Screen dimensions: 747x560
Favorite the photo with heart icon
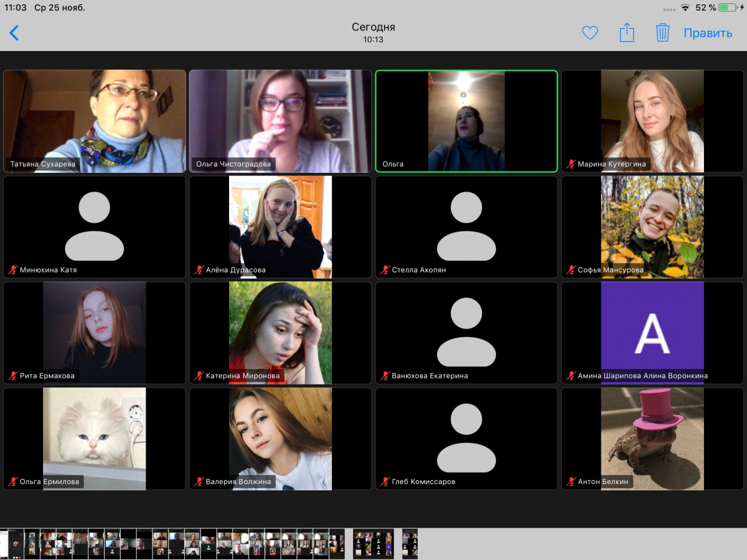pyautogui.click(x=590, y=33)
